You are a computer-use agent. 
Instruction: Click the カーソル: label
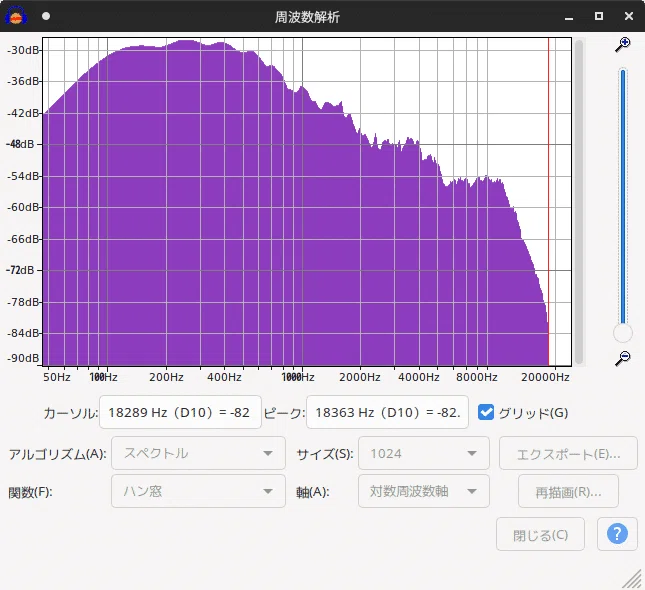[71, 413]
